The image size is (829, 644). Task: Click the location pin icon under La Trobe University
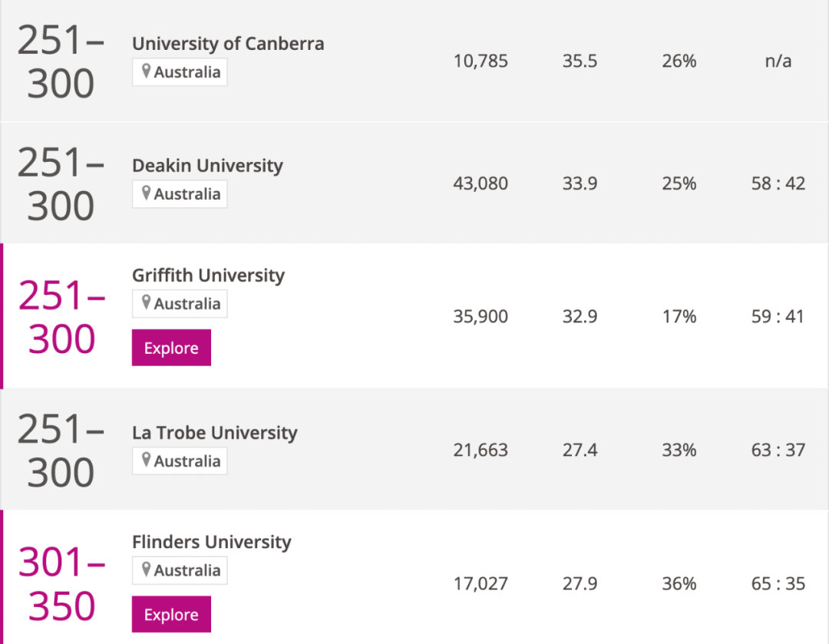tap(146, 461)
